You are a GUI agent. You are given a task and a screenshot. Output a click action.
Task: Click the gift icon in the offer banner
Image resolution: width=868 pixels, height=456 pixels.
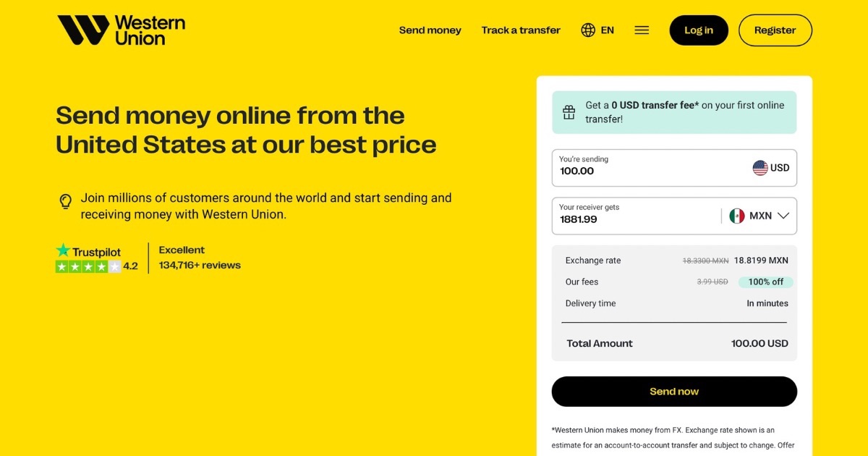(569, 111)
